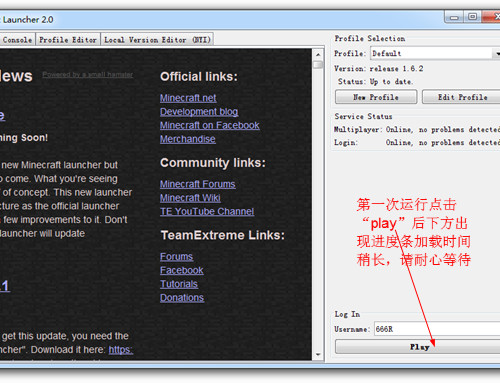Click the Edit Profile button
Viewport: 500px width, 383px height.
pos(462,97)
